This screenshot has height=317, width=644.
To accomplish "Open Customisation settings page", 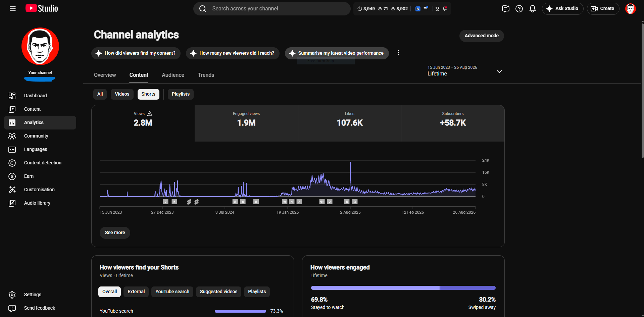I will 40,190.
